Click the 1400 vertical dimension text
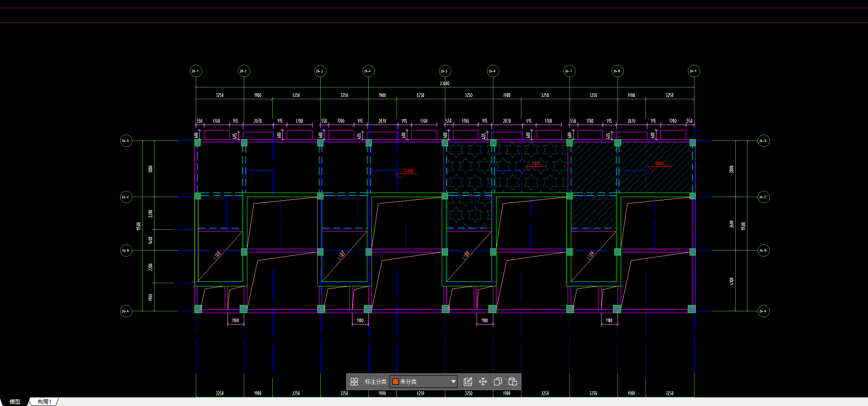Viewport: 868px width, 406px height. point(150,240)
